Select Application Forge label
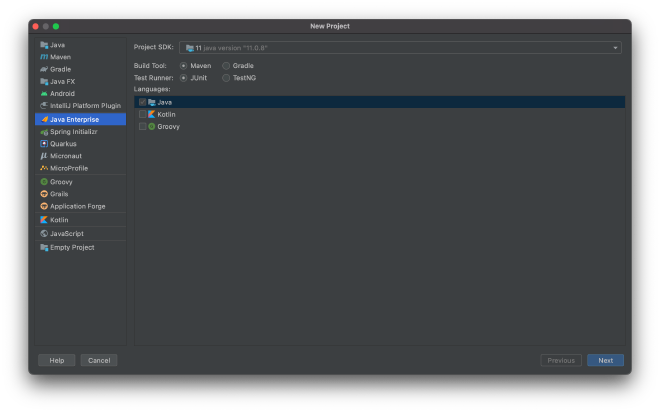Image resolution: width=660 pixels, height=412 pixels. point(77,206)
